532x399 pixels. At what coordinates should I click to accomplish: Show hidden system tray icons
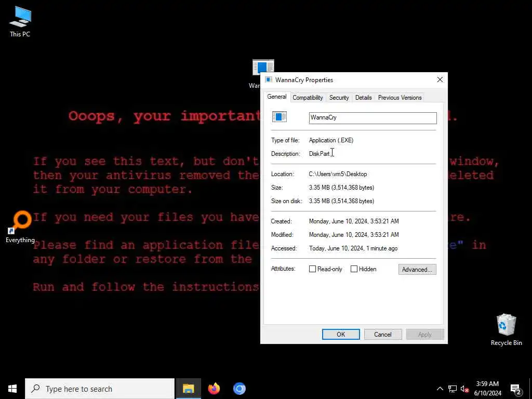click(x=440, y=389)
